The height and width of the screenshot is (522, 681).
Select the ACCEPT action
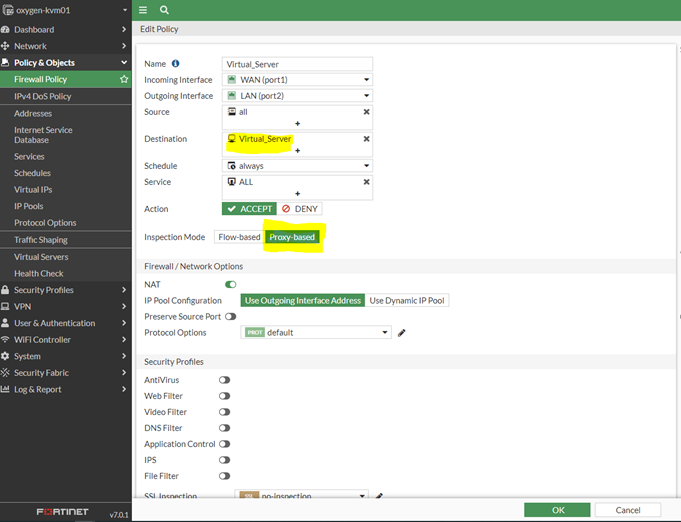[x=249, y=209]
